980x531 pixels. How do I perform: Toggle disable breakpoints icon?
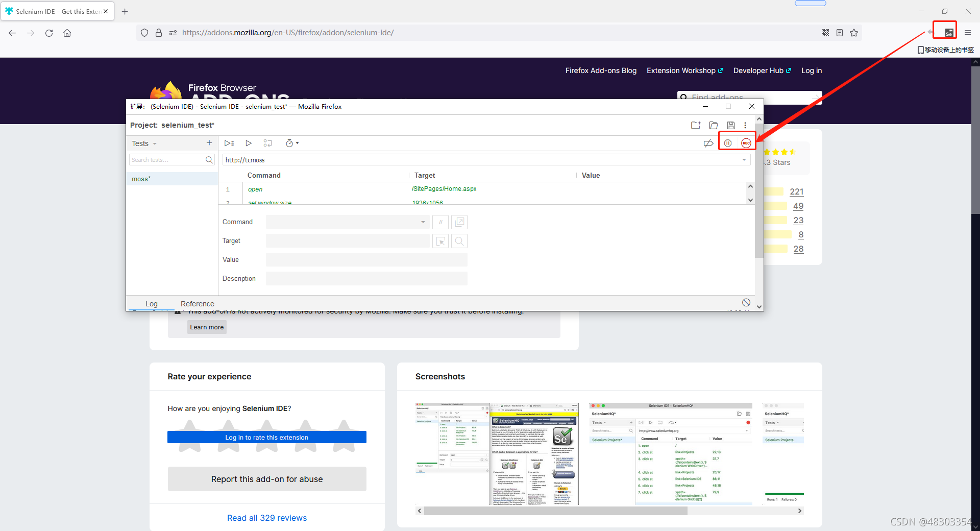[x=708, y=143]
